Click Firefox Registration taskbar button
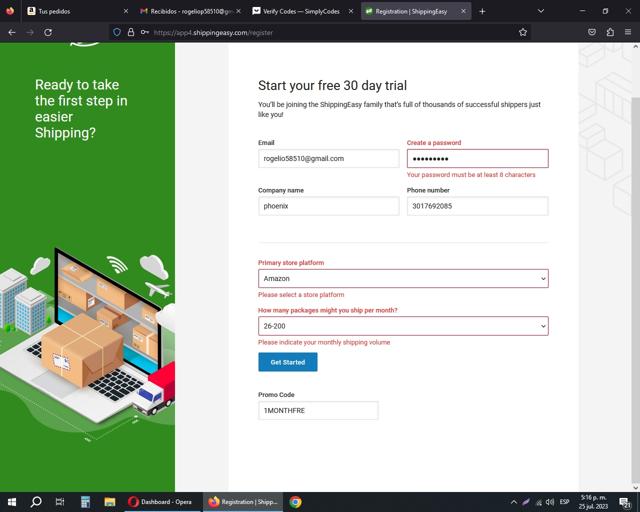The height and width of the screenshot is (512, 640). coord(243,502)
